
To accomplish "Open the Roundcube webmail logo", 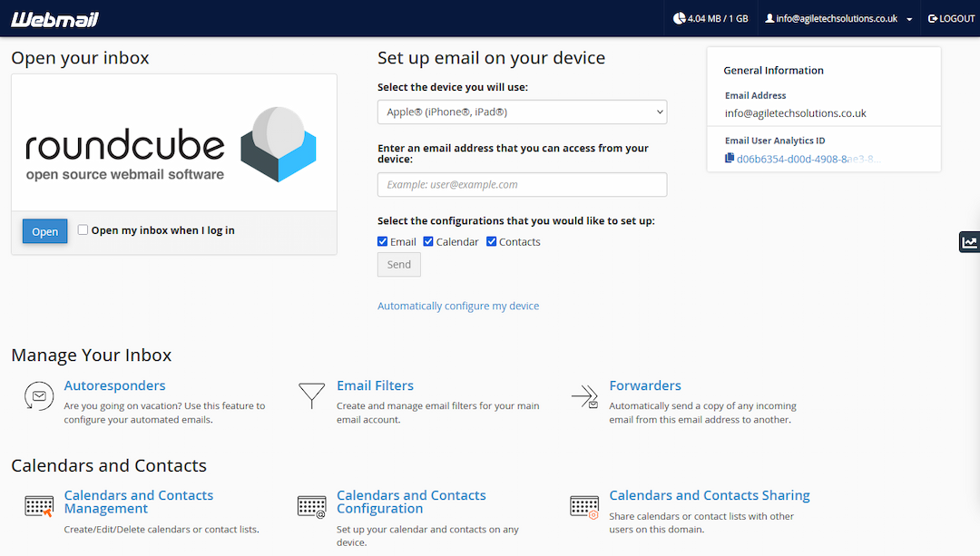I will [x=171, y=144].
